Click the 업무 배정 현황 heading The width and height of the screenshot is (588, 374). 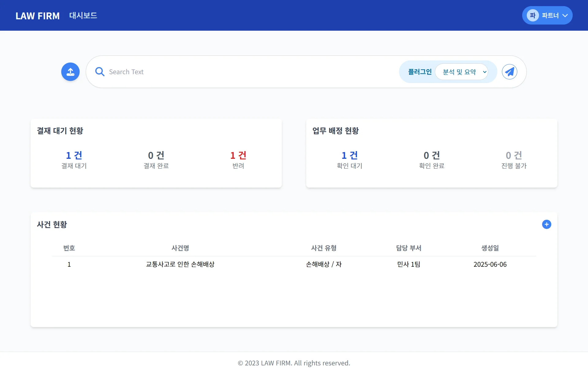(336, 131)
